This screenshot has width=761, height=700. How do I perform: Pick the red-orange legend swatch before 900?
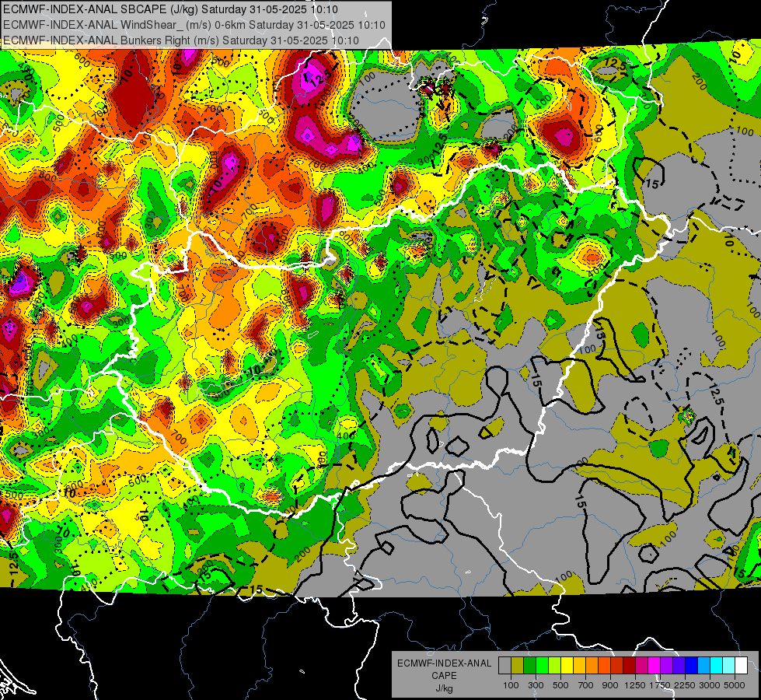(x=604, y=666)
